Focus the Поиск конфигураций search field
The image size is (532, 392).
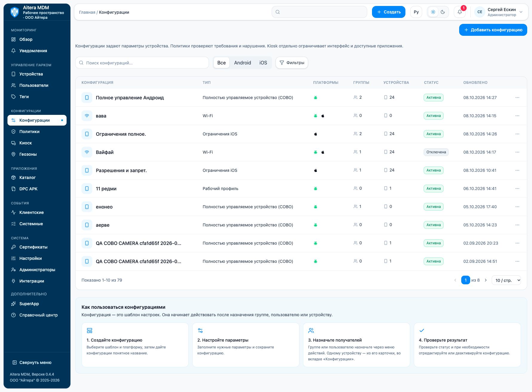(142, 63)
